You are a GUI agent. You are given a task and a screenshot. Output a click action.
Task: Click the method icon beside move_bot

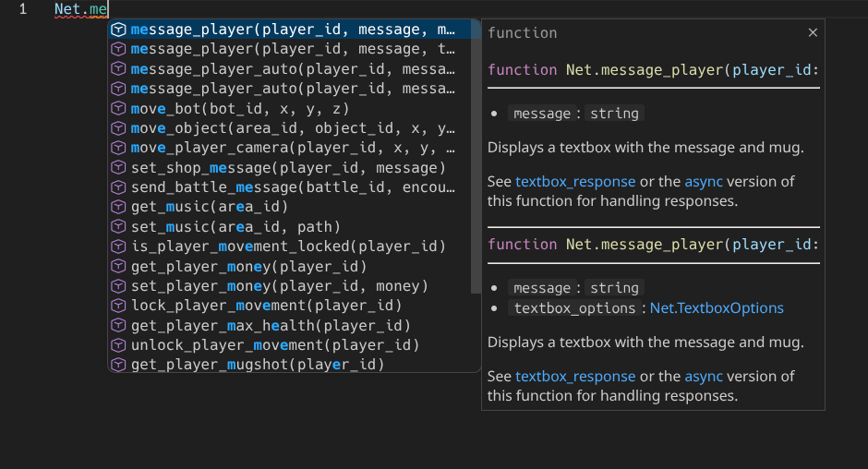118,109
